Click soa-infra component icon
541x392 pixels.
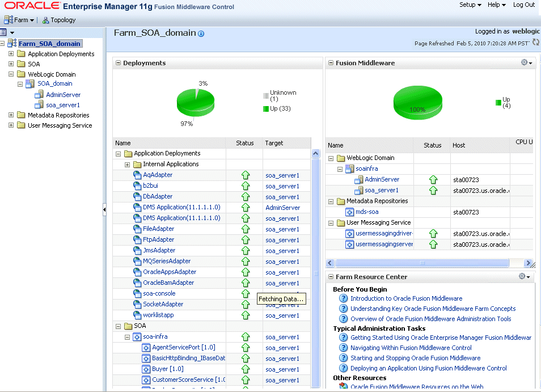pos(137,337)
